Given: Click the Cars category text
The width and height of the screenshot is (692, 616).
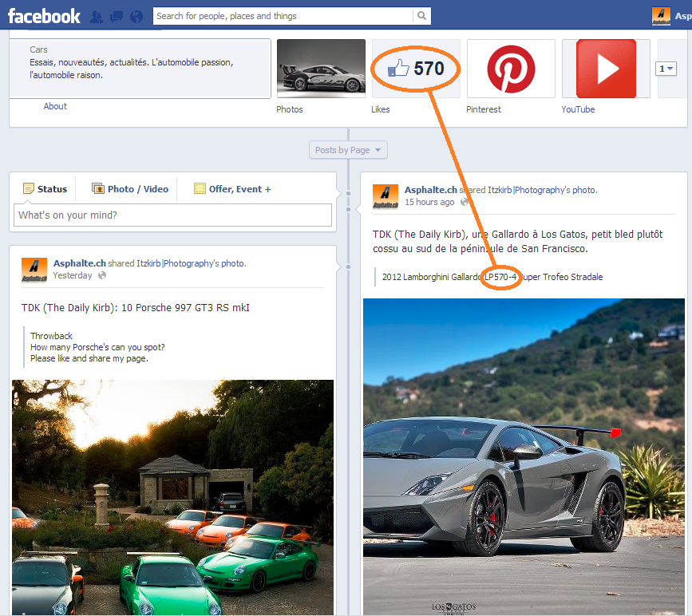Looking at the screenshot, I should point(39,49).
